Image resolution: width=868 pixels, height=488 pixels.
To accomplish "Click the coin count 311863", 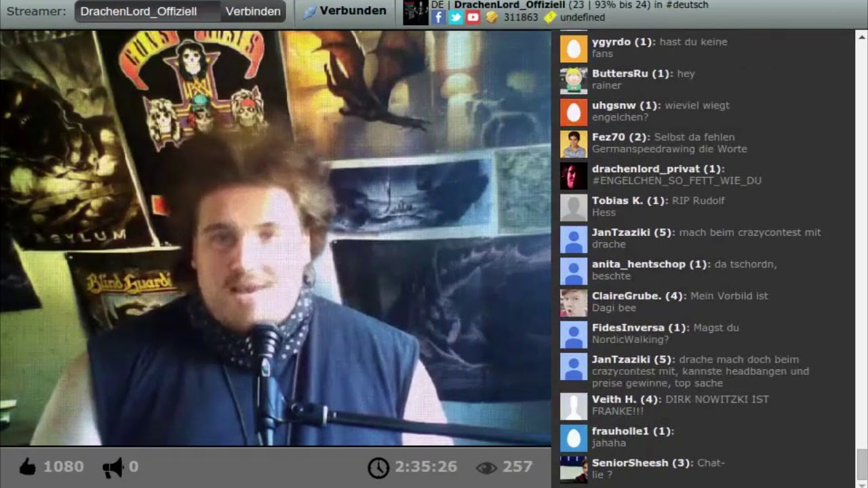I will point(521,18).
